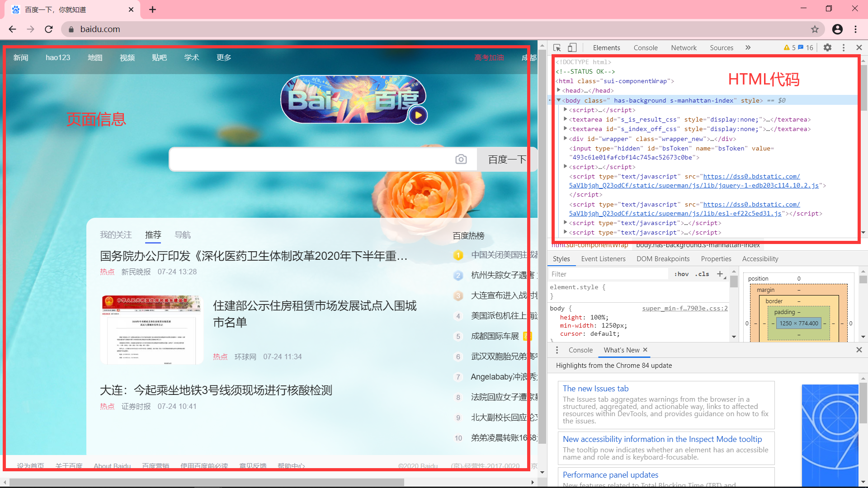Open super_min CSS source link
The image size is (868, 488).
pyautogui.click(x=685, y=308)
